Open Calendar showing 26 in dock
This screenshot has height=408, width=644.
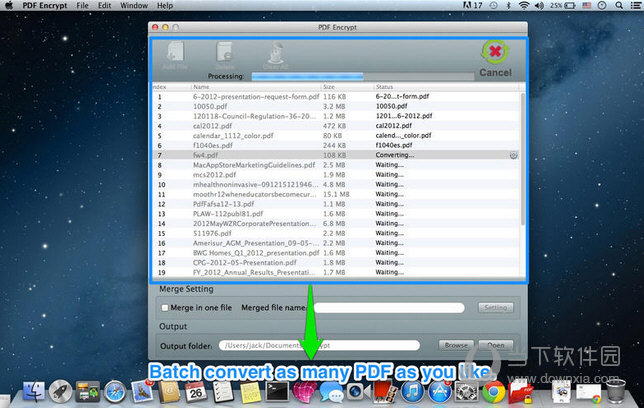click(x=196, y=391)
